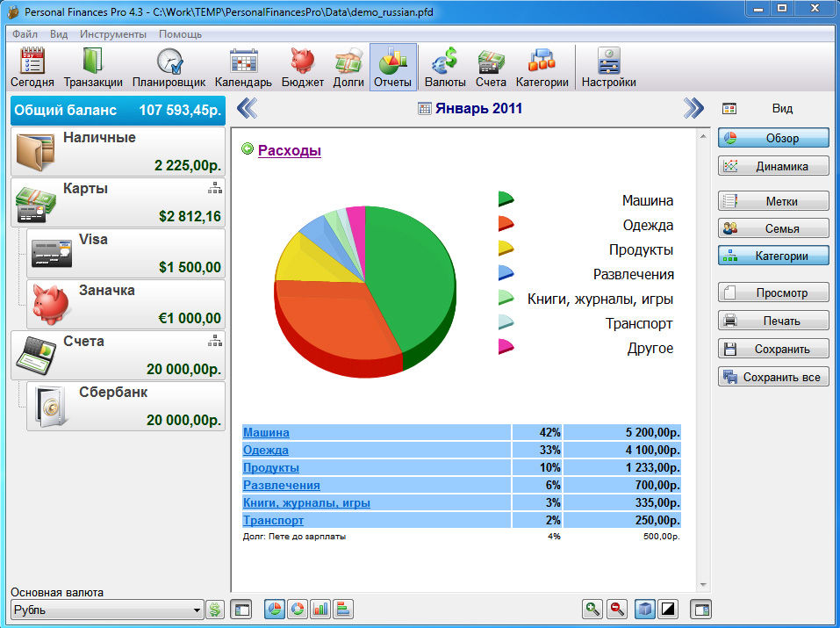Expand the Расходы section green arrow

coord(248,150)
